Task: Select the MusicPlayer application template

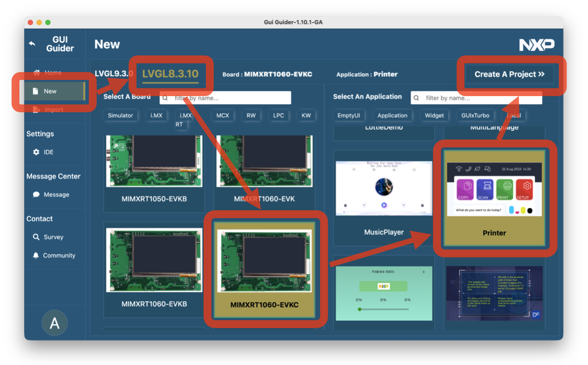Action: [384, 198]
